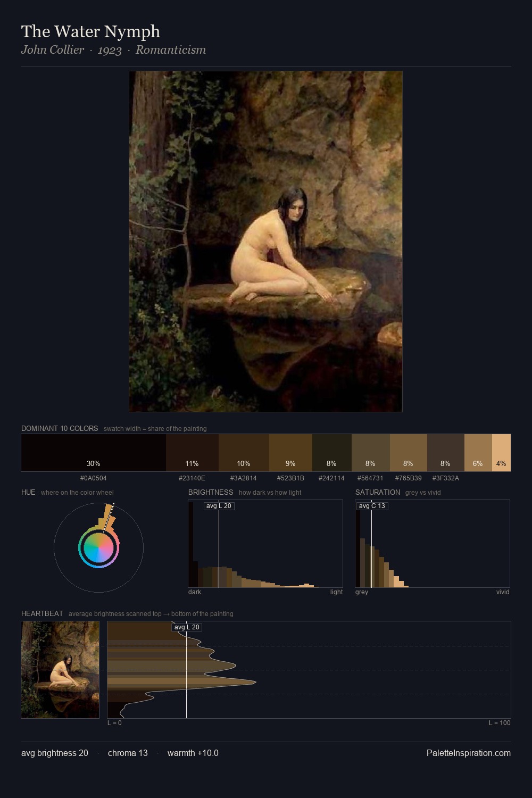Select the 8% swatch #564731

(370, 453)
